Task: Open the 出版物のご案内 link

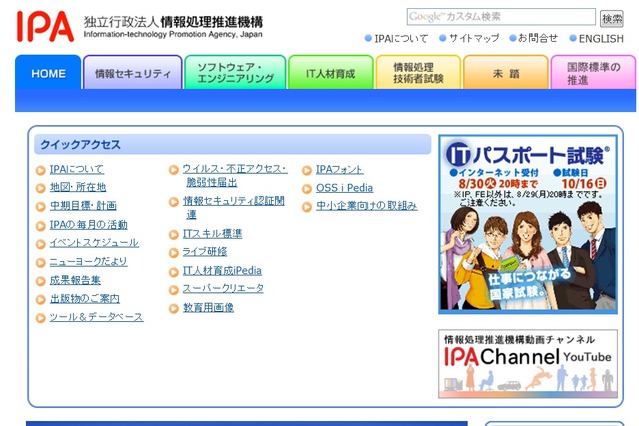Action: (x=85, y=298)
